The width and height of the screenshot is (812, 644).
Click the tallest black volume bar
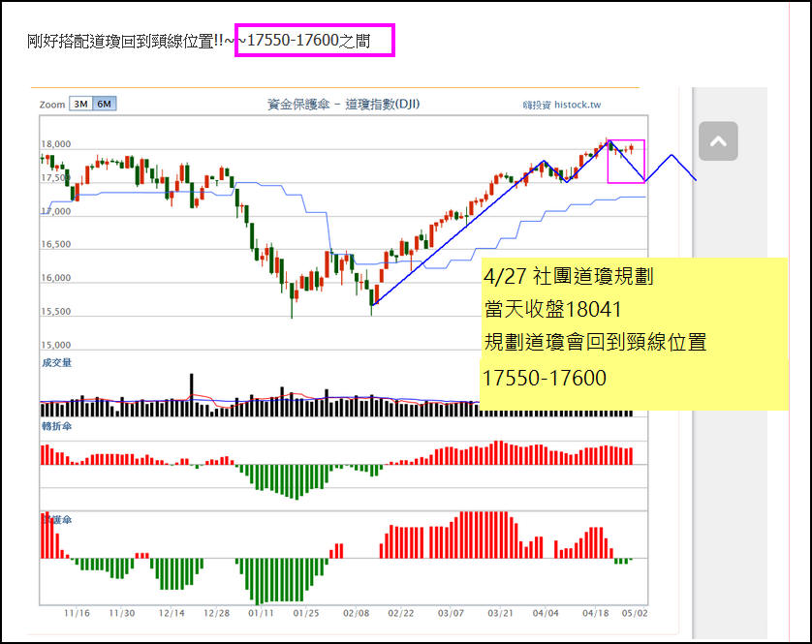193,395
